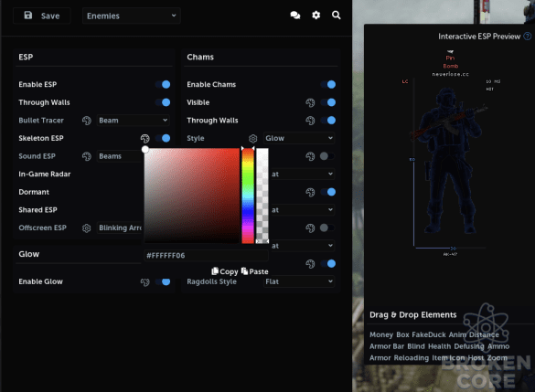Click the In-Game Radar label
Image resolution: width=535 pixels, height=392 pixels.
pos(45,175)
